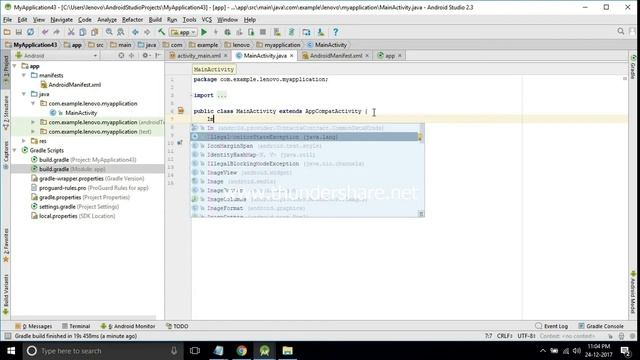Collapse the app module tree node
This screenshot has height=360, width=640.
tap(15, 66)
